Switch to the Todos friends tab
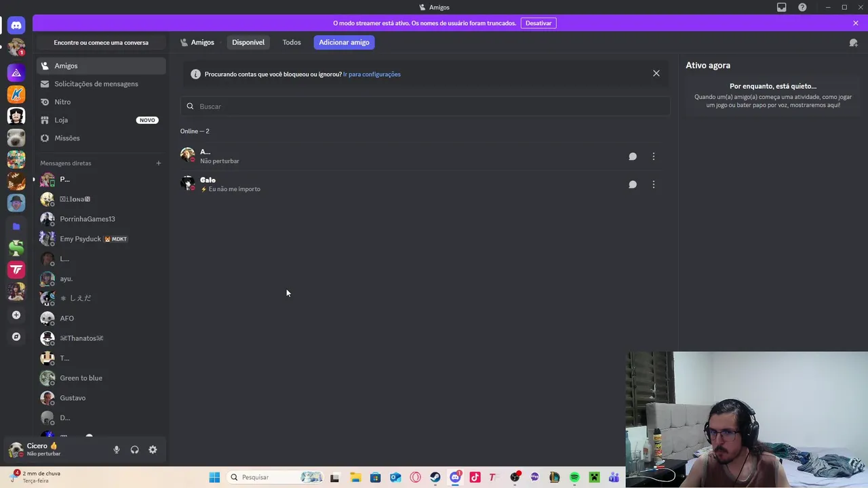This screenshot has height=488, width=868. pyautogui.click(x=292, y=42)
